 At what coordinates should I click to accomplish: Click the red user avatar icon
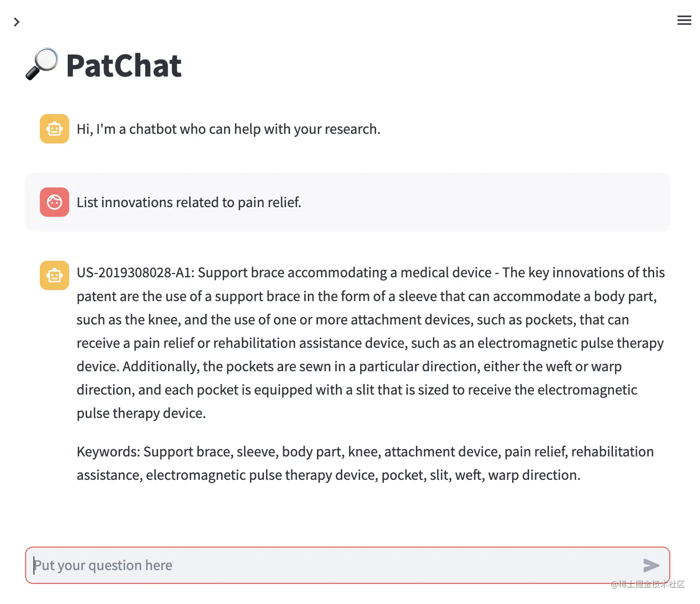click(55, 202)
